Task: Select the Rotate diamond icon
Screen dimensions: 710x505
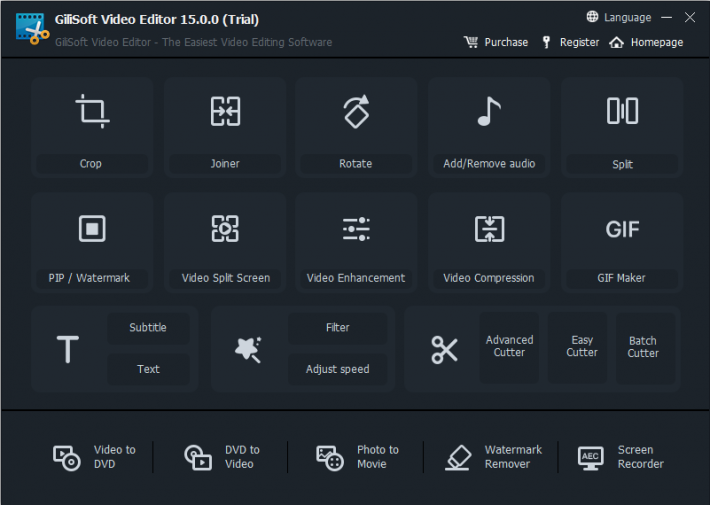Action: pos(356,111)
